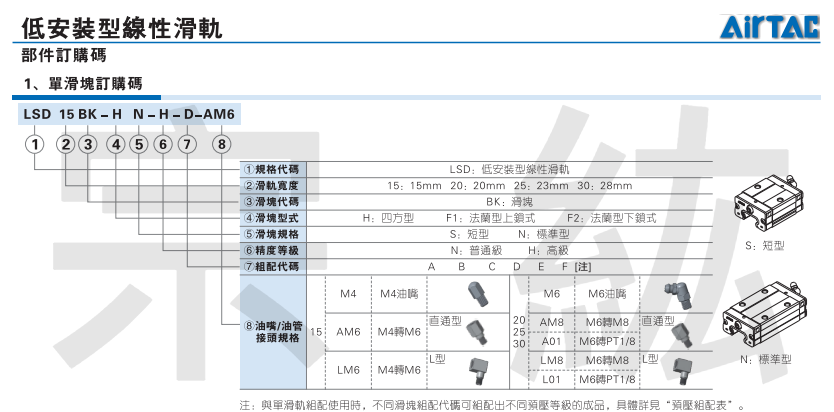Click the precision option H：高級
The height and width of the screenshot is (412, 834).
[x=548, y=250]
